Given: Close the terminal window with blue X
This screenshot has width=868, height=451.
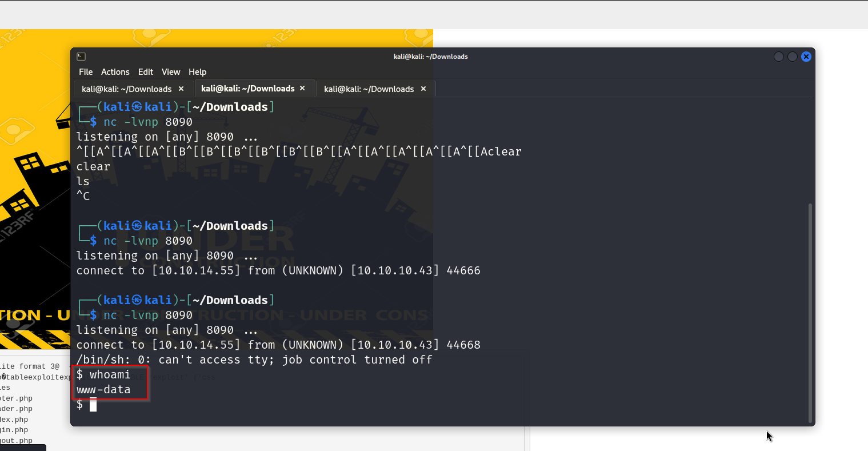Looking at the screenshot, I should [x=806, y=57].
